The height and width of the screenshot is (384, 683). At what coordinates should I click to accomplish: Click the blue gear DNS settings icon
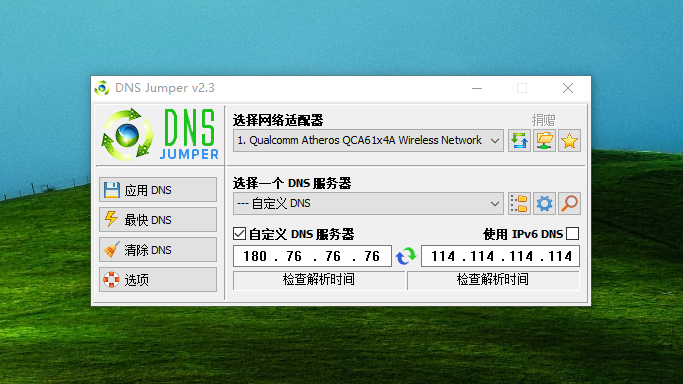pyautogui.click(x=544, y=203)
